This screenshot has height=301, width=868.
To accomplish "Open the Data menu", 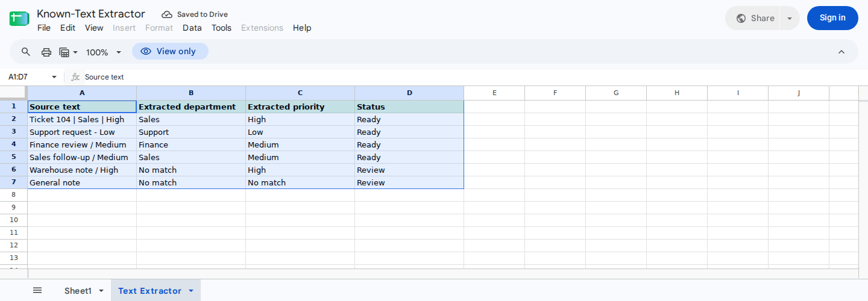I will 192,28.
